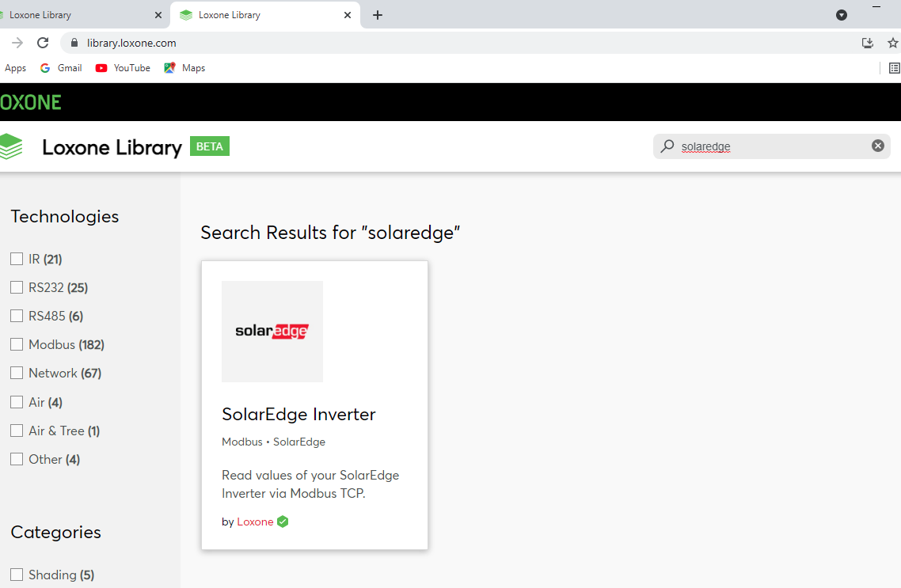Click the Loxone Library title
Viewport: 901px width, 588px height.
click(x=112, y=147)
